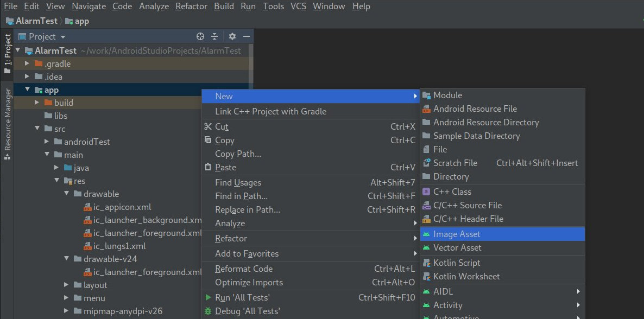Choose Replace in Path... option
The width and height of the screenshot is (644, 319).
pyautogui.click(x=311, y=210)
